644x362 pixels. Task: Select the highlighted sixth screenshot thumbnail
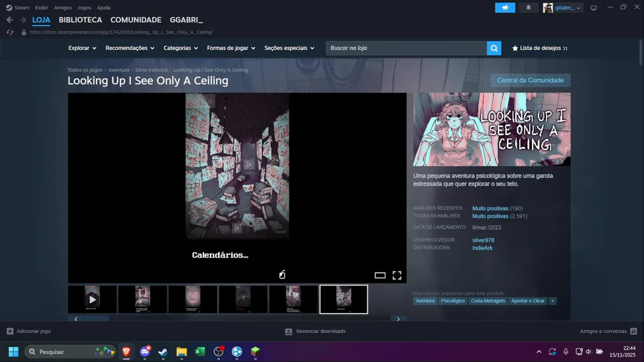coord(344,300)
